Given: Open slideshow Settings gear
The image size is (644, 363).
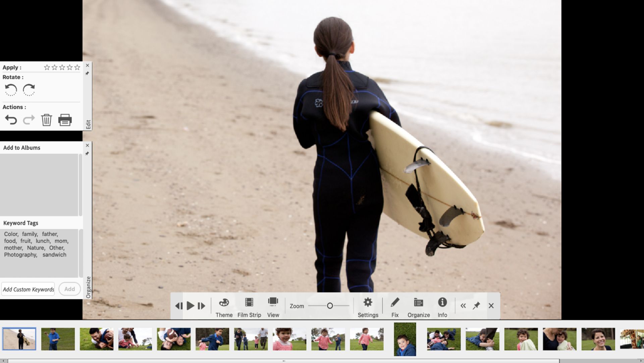Looking at the screenshot, I should tap(368, 307).
